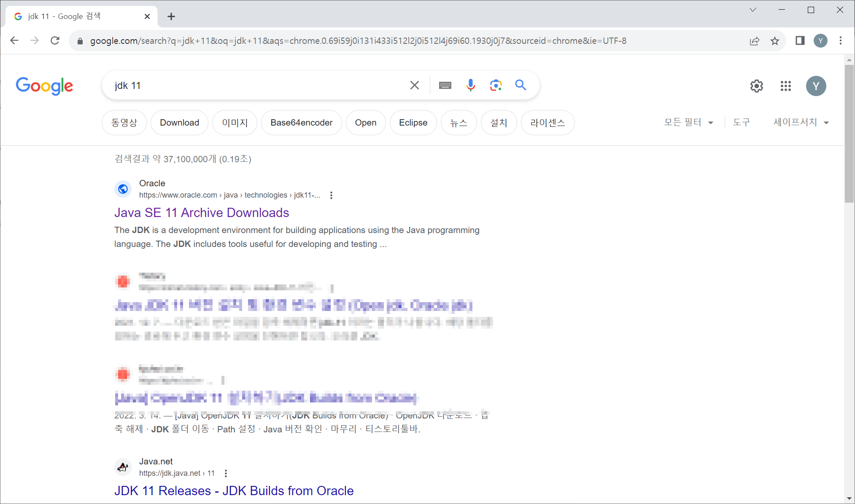
Task: Submit search with magnifier icon
Action: point(521,86)
